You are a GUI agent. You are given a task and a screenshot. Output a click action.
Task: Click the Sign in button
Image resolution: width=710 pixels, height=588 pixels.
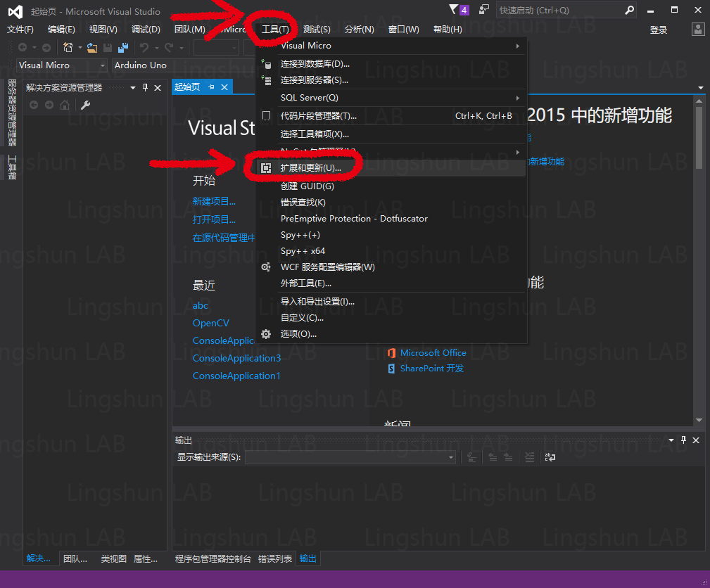point(659,30)
